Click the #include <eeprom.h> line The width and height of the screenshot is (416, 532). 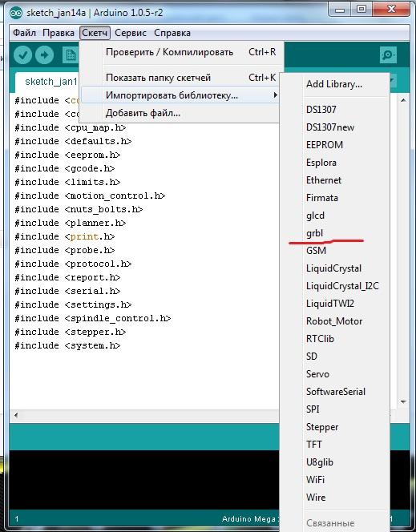[67, 155]
